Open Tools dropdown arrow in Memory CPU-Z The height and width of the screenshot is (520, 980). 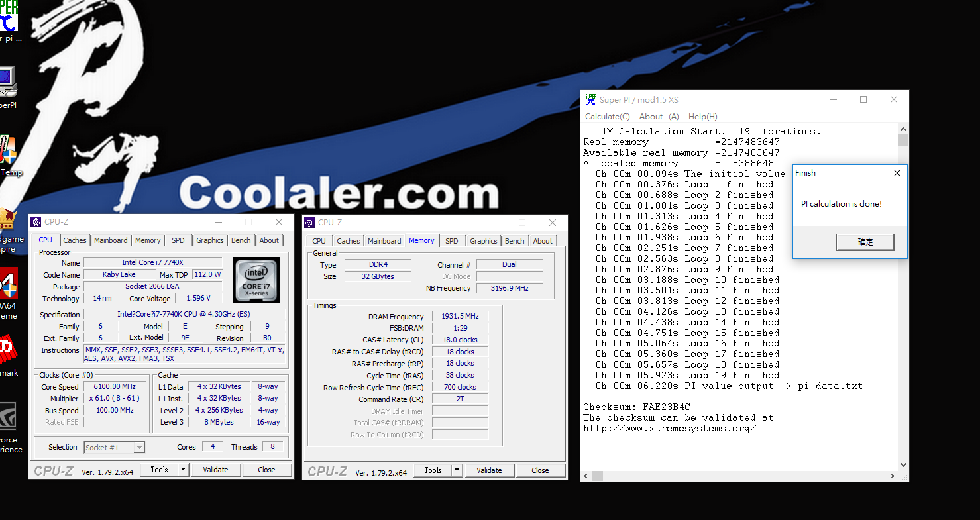coord(457,470)
